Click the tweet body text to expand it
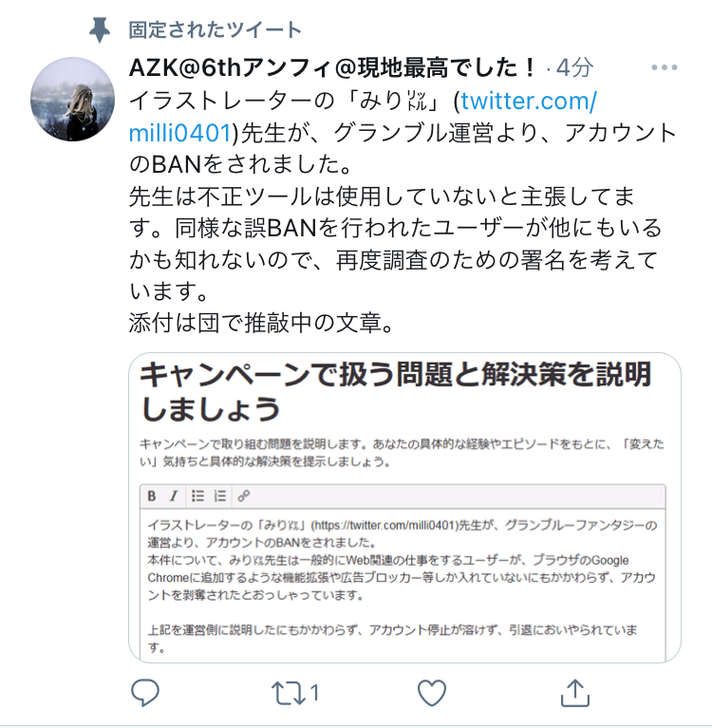The image size is (712, 728). pos(403,212)
